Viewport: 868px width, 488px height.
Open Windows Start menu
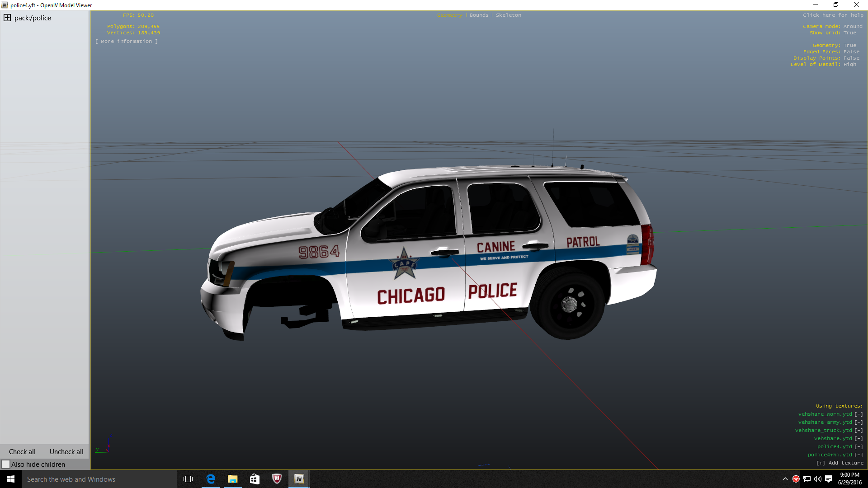tap(11, 479)
